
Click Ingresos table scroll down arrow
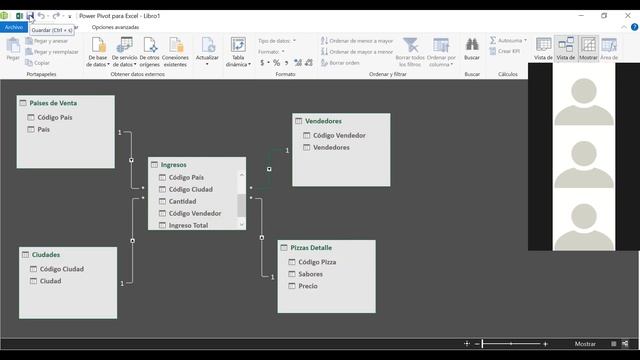(242, 224)
